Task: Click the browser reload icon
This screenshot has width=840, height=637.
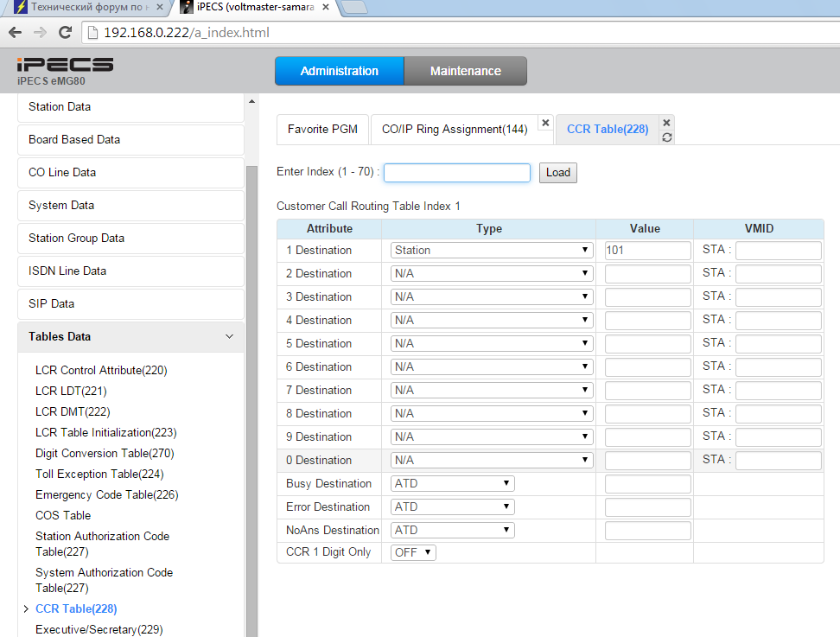Action: click(x=65, y=33)
